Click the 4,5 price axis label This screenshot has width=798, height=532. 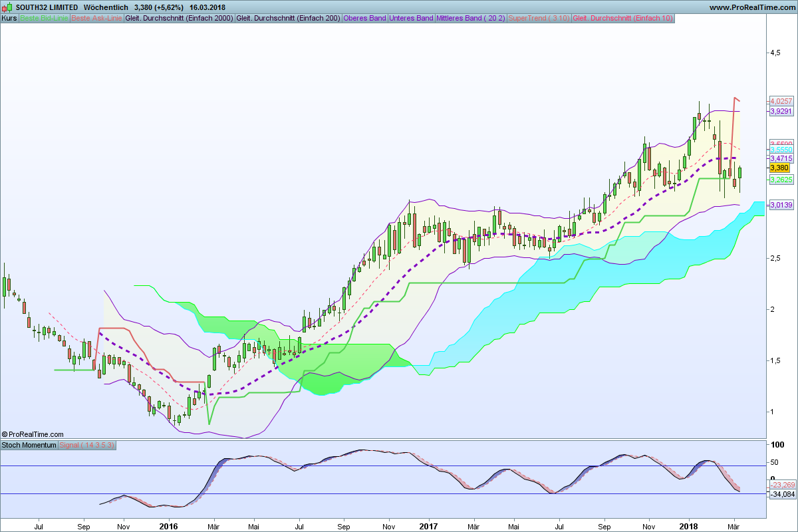point(775,53)
